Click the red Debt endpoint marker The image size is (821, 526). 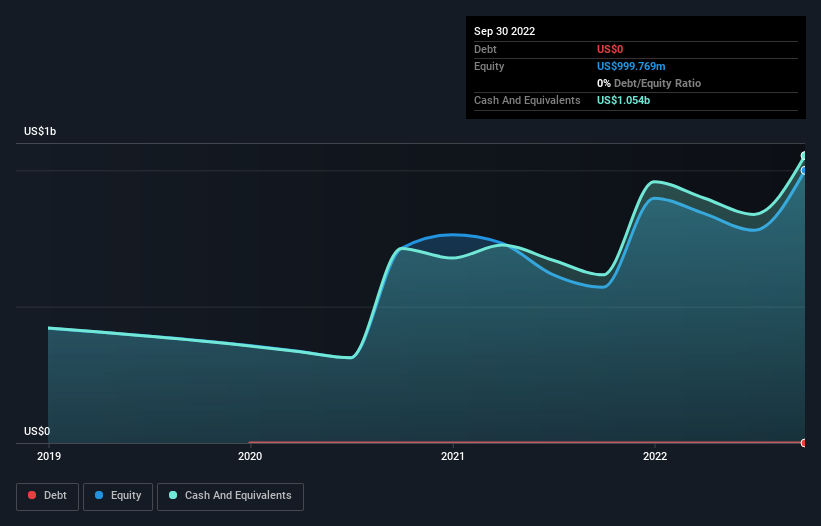[804, 443]
